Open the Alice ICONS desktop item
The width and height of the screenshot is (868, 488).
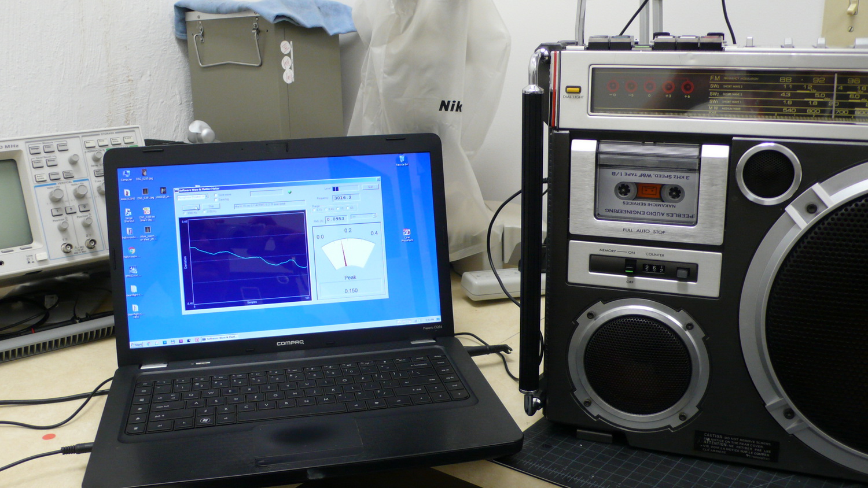[x=127, y=194]
